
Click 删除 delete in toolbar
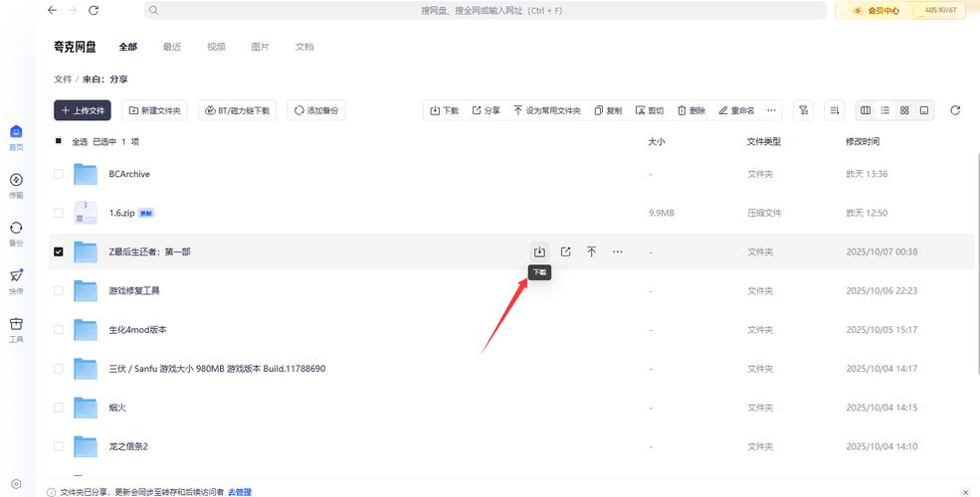(x=691, y=110)
